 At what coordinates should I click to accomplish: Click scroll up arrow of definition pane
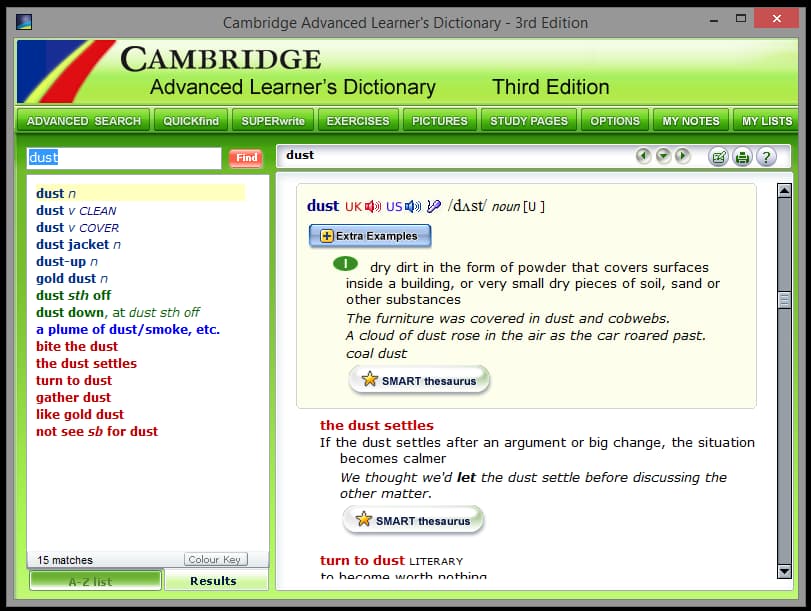click(784, 190)
